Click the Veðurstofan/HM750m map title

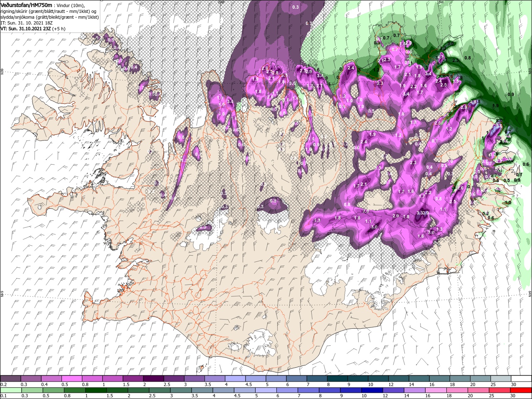pyautogui.click(x=26, y=5)
